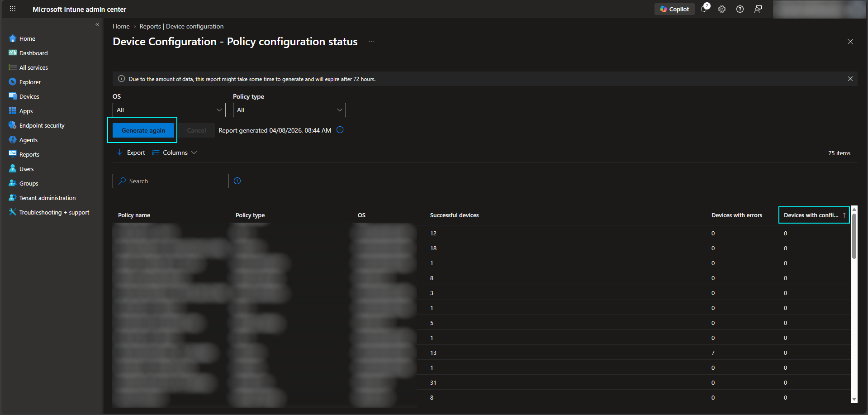
Task: Collapse the left navigation sidebar
Action: point(97,25)
